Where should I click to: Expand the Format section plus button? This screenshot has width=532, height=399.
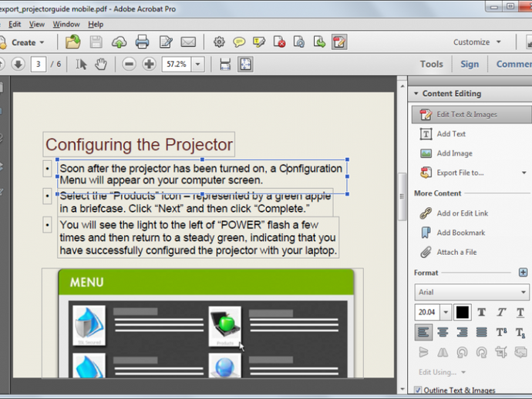[523, 272]
